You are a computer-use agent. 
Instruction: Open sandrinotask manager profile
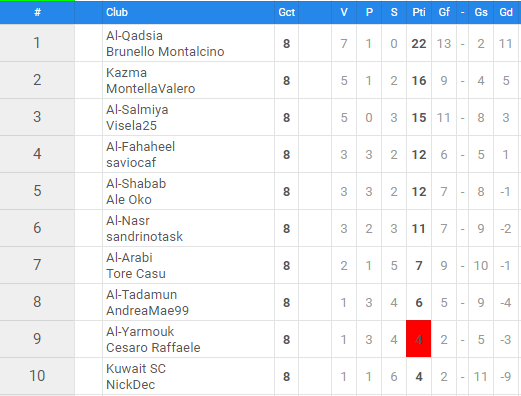144,237
